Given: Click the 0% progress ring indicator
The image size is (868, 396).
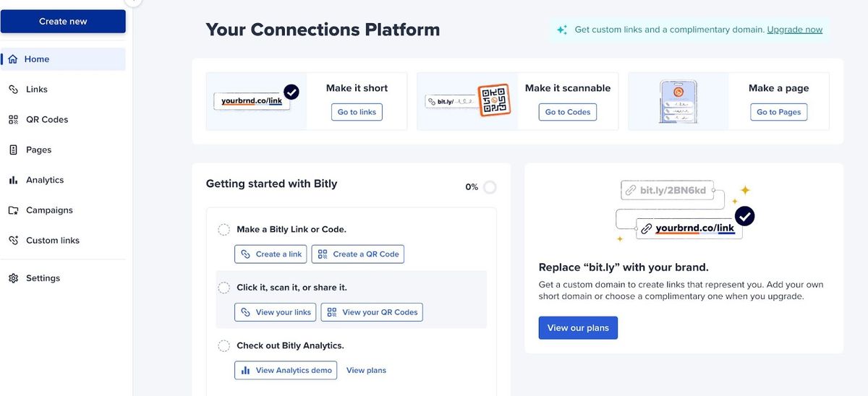Looking at the screenshot, I should [x=490, y=187].
